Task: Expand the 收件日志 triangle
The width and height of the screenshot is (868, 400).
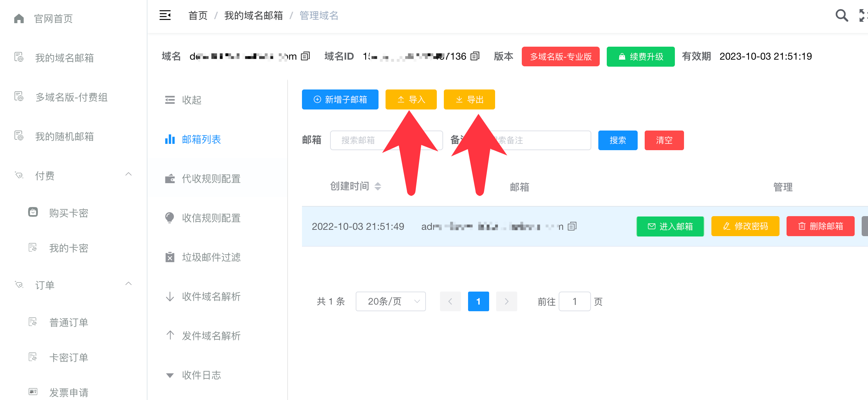Action: 170,375
